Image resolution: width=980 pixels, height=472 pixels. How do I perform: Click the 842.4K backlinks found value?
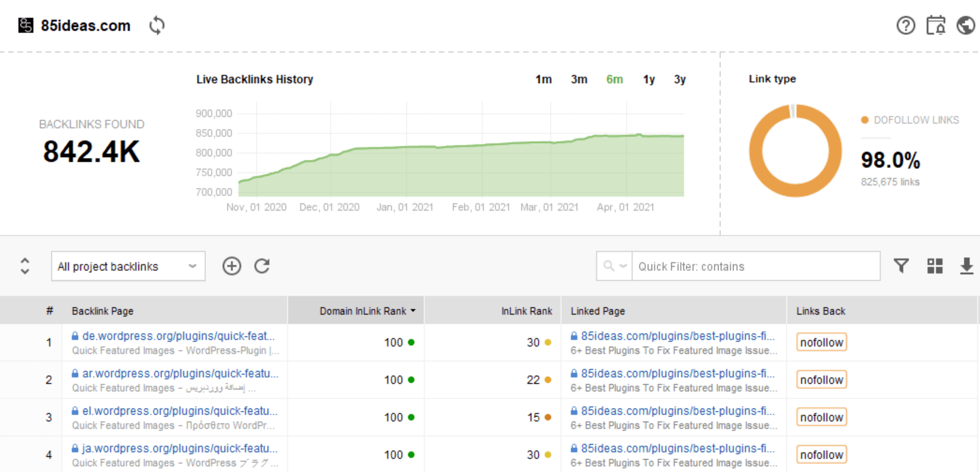(92, 152)
